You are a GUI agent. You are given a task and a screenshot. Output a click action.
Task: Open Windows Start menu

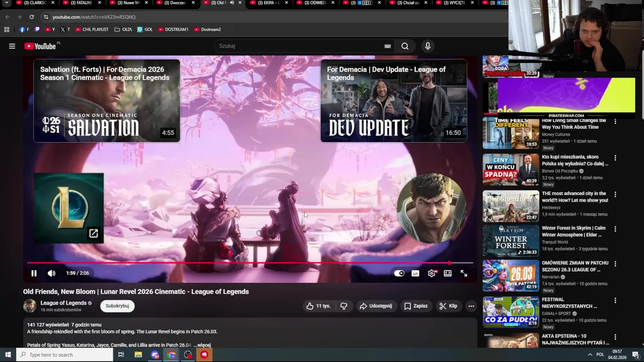8,355
